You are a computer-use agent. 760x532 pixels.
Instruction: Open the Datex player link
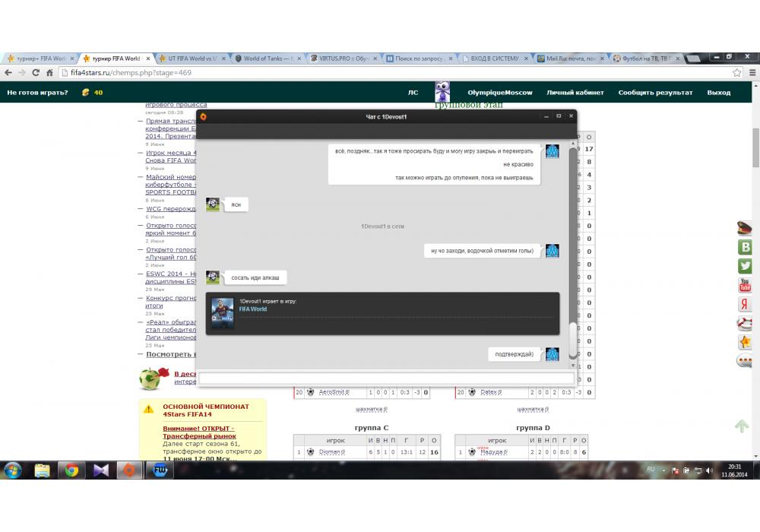pyautogui.click(x=491, y=392)
